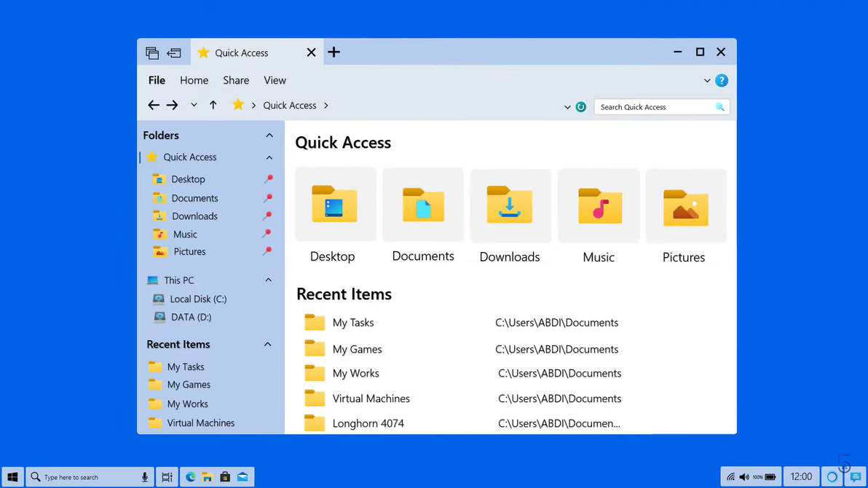Close the Quick Access tab
The width and height of the screenshot is (868, 488).
(311, 52)
